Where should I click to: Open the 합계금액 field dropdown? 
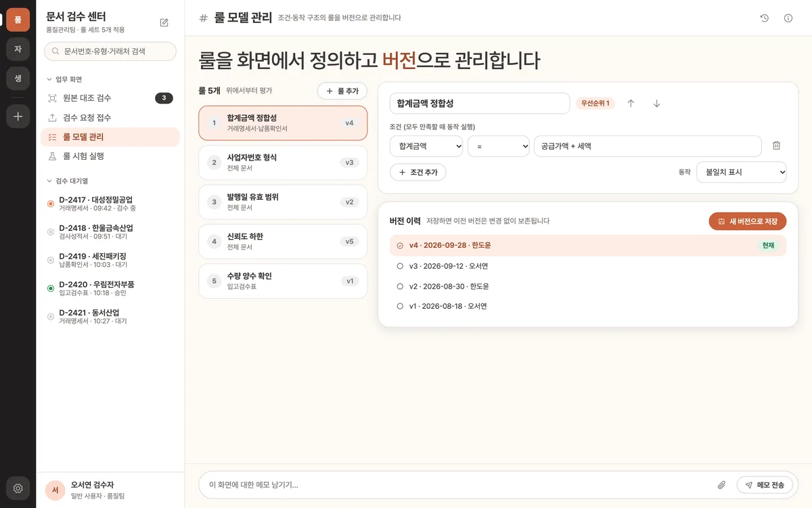[x=426, y=146]
